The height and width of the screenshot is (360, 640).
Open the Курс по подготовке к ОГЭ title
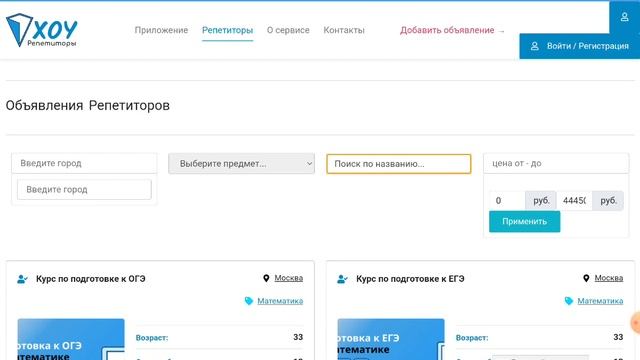pos(91,279)
